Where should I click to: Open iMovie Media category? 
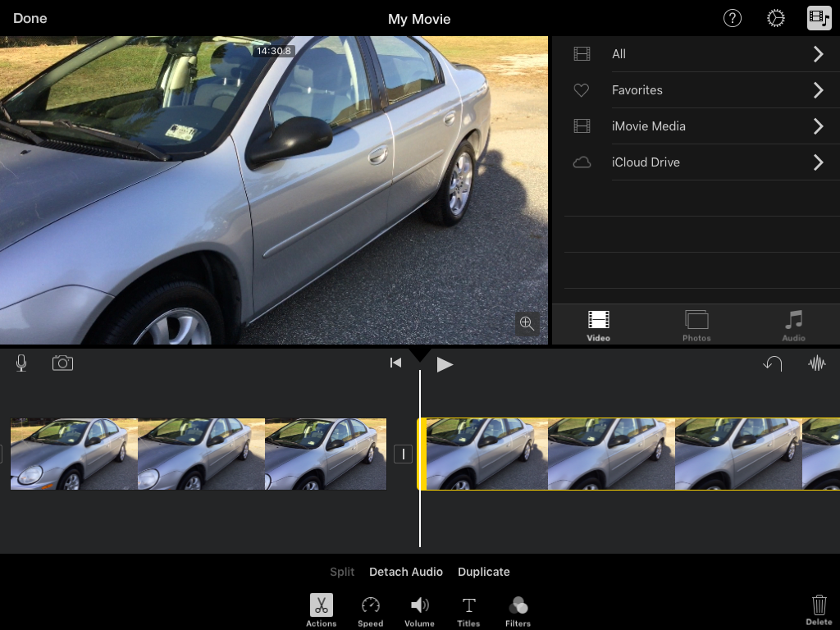click(x=696, y=126)
